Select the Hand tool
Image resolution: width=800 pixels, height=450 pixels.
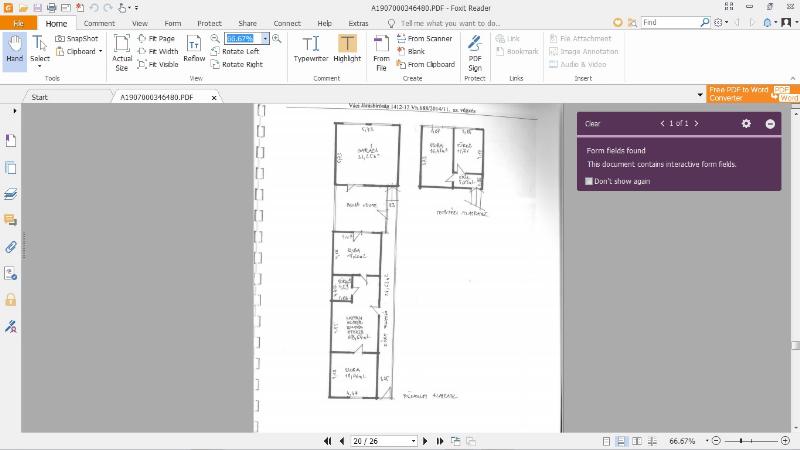pos(14,49)
